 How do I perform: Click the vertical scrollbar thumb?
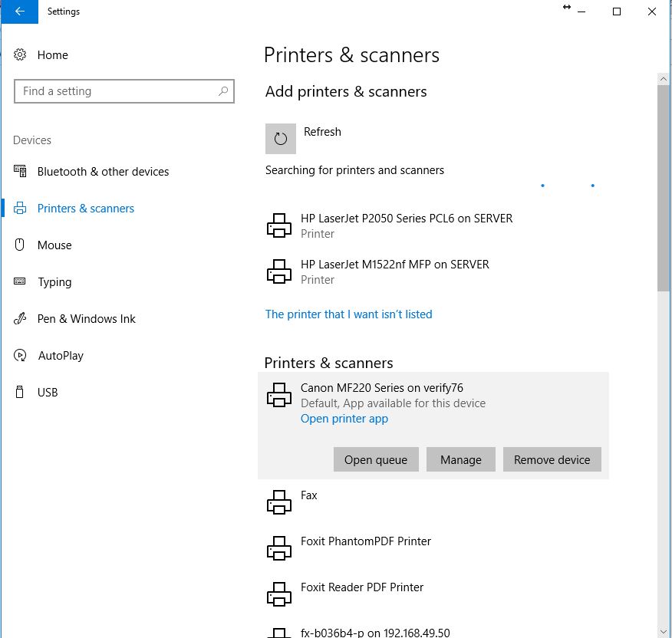coord(664,189)
